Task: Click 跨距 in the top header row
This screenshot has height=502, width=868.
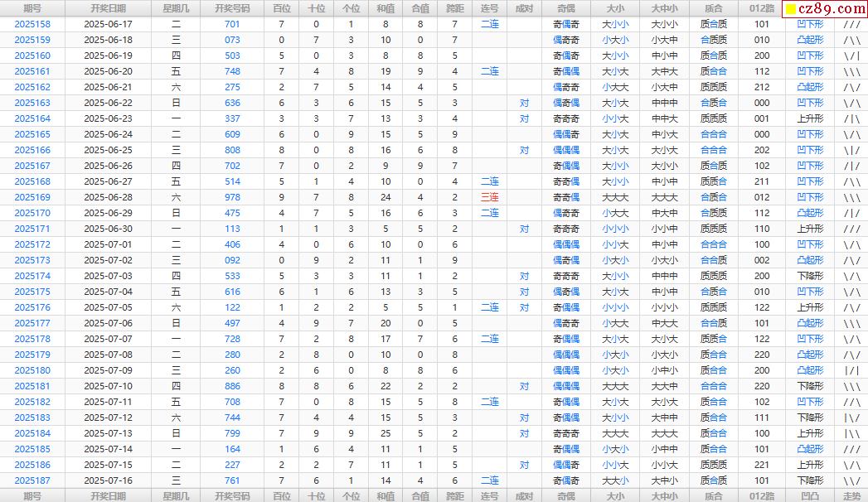Action: (x=455, y=8)
